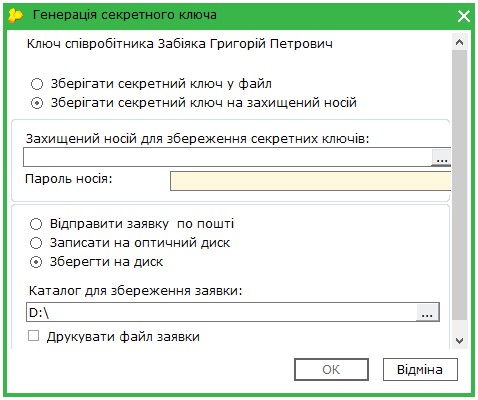This screenshot has width=478, height=400.
Task: Click the request catalog field containing D:\
Action: (x=221, y=312)
